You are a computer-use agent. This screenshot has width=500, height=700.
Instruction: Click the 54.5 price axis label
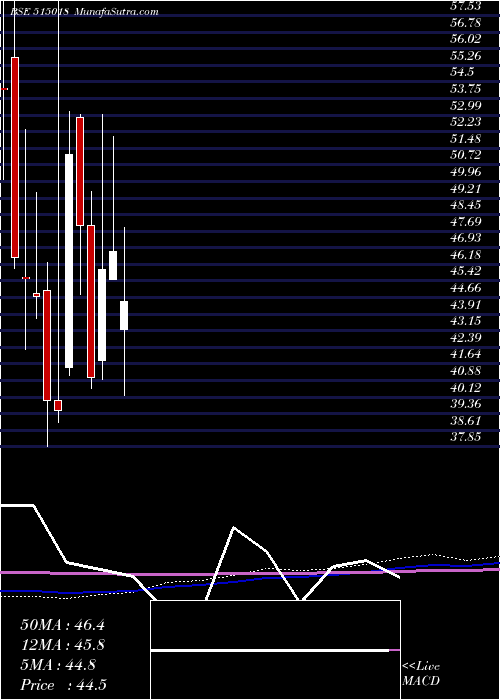pos(462,72)
